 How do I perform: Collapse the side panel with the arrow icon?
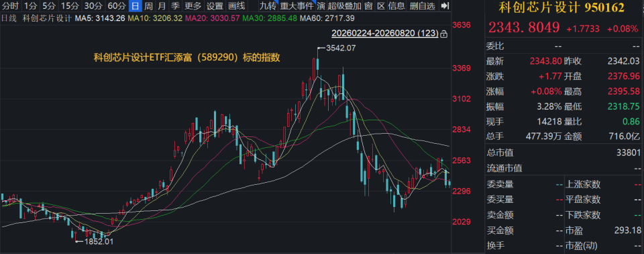(444, 6)
